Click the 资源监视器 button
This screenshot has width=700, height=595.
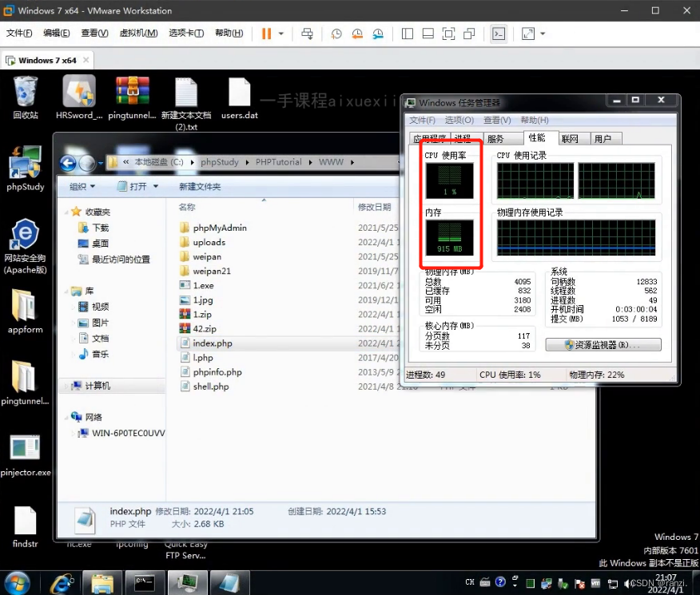click(x=603, y=345)
